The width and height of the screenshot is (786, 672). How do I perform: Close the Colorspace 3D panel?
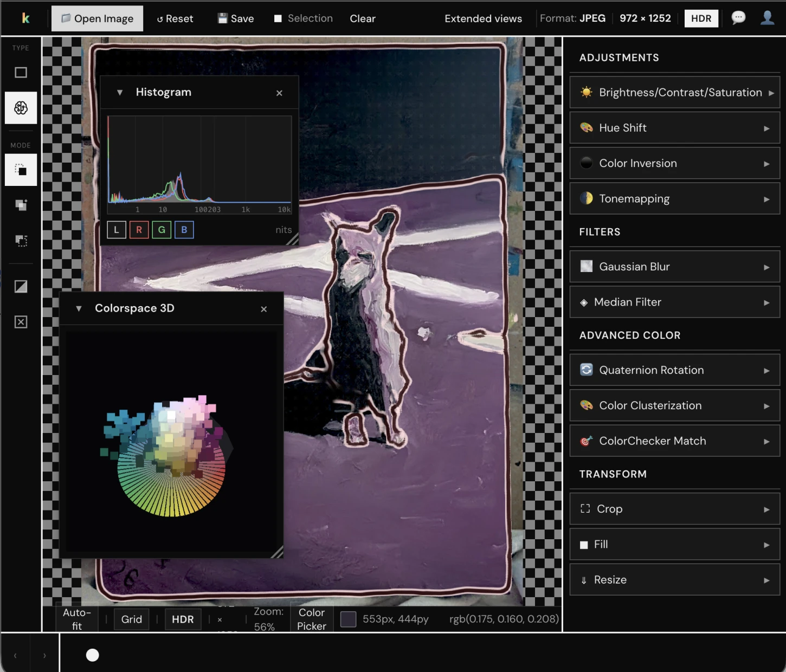[x=264, y=309]
